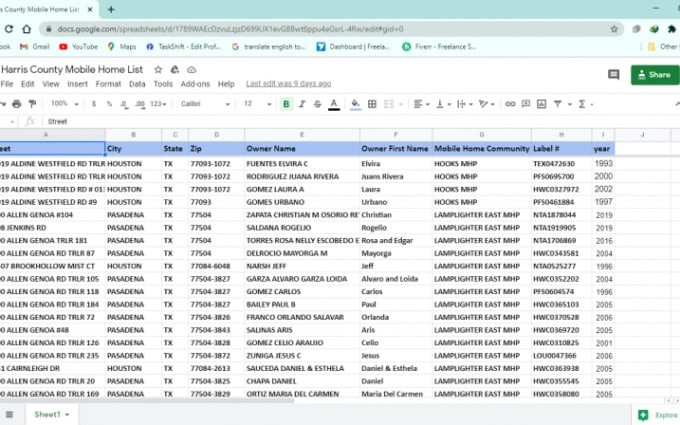680x425 pixels.
Task: Toggle strikethrough formatting
Action: click(x=317, y=104)
